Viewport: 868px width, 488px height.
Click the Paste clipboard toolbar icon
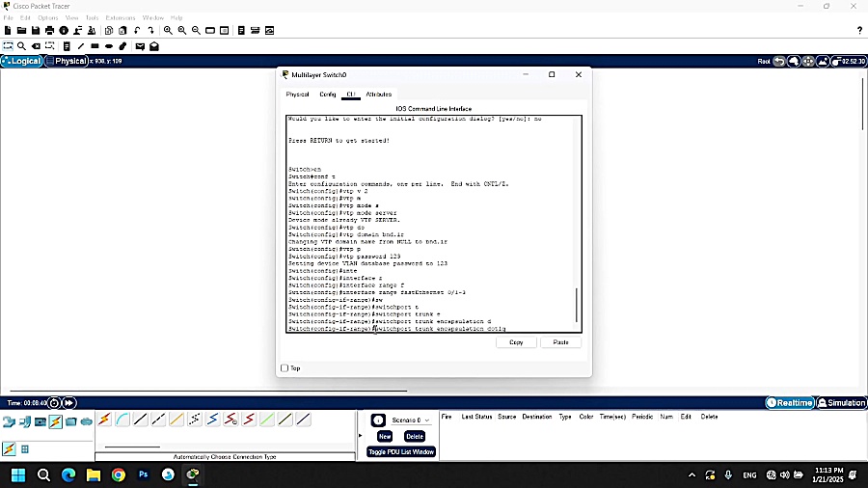coord(122,31)
